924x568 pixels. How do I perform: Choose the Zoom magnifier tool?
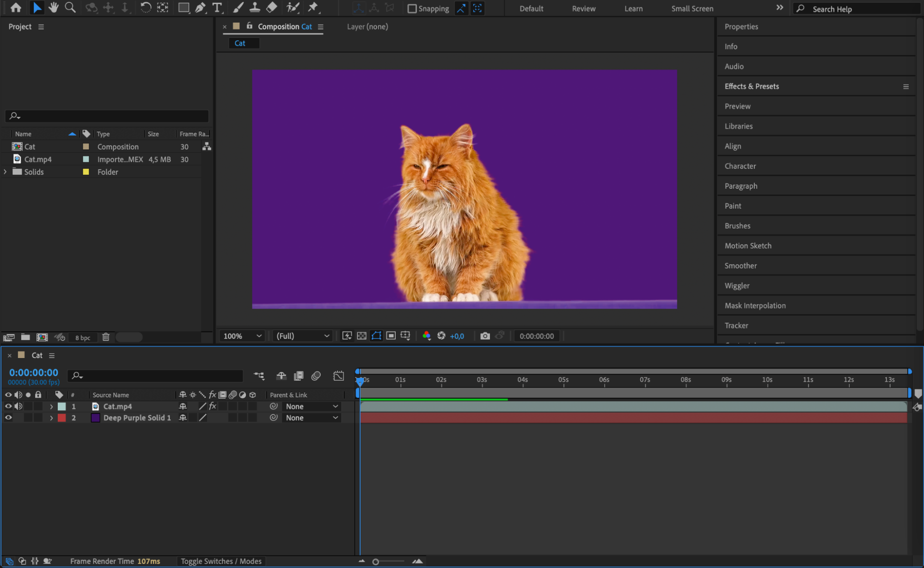point(70,7)
